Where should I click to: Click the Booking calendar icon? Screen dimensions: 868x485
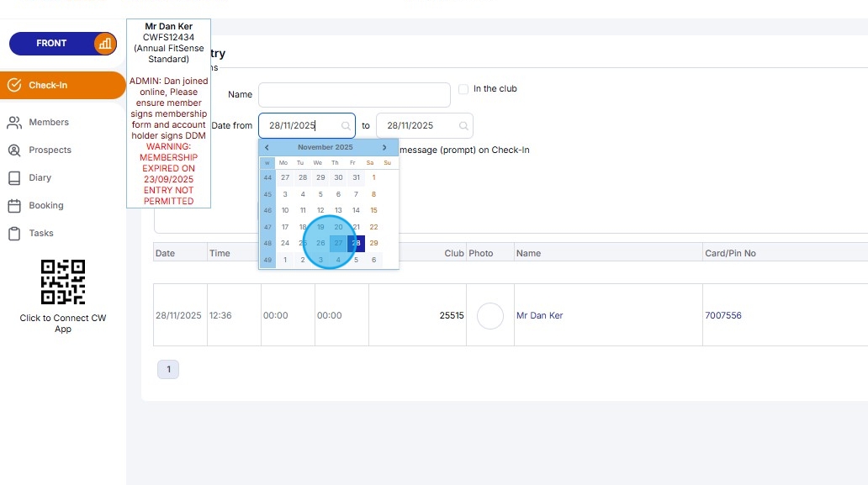click(x=14, y=205)
